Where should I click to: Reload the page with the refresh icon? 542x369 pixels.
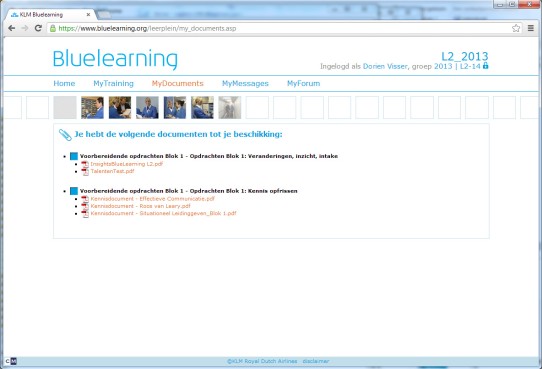tap(38, 28)
